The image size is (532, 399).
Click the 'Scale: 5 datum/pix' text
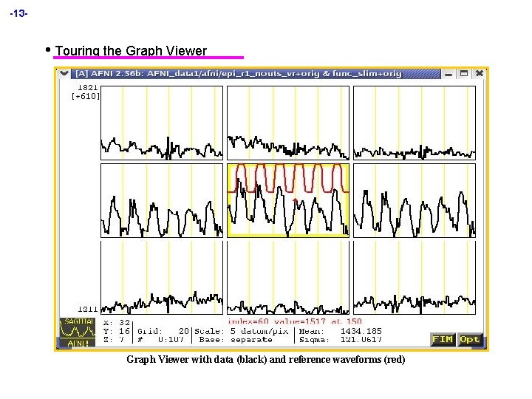click(x=241, y=331)
